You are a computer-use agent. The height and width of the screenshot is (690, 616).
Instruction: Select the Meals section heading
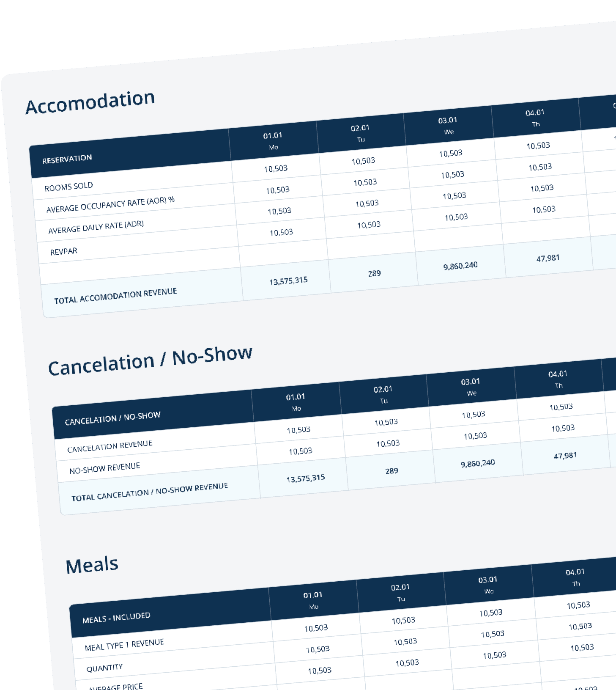92,565
